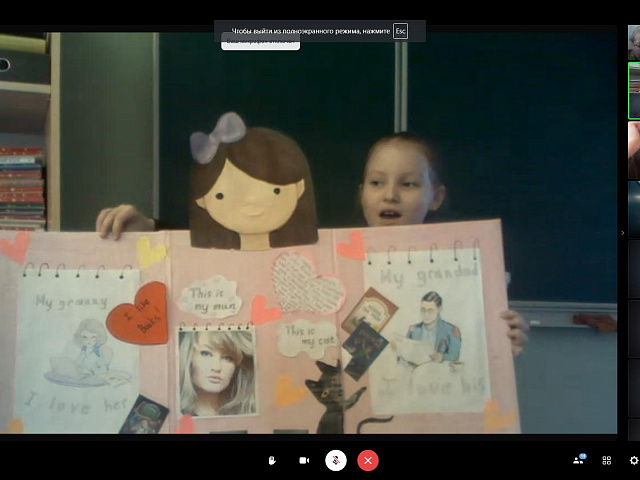The image size is (640, 480).
Task: Change the layout with the grid icon
Action: 607,460
